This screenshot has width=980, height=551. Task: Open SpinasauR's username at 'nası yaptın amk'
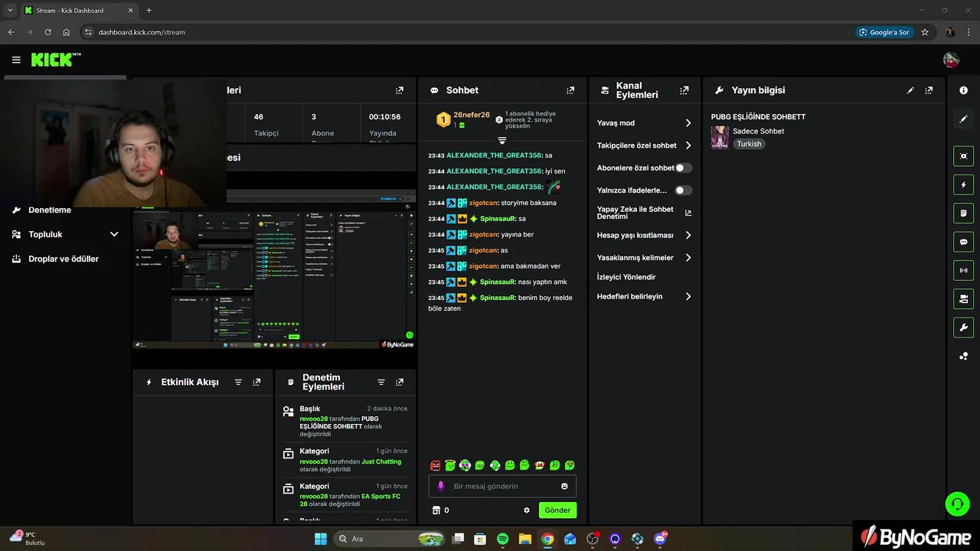(498, 282)
